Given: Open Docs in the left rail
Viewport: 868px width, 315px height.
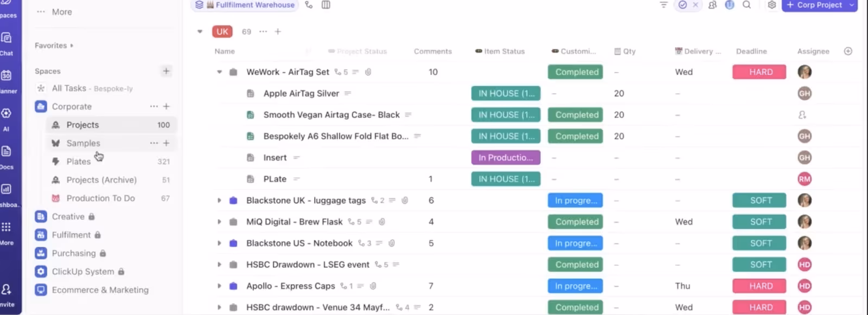Looking at the screenshot, I should 7,151.
